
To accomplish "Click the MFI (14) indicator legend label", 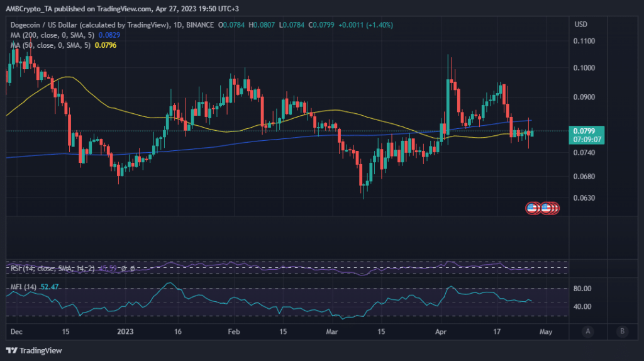I will point(23,287).
